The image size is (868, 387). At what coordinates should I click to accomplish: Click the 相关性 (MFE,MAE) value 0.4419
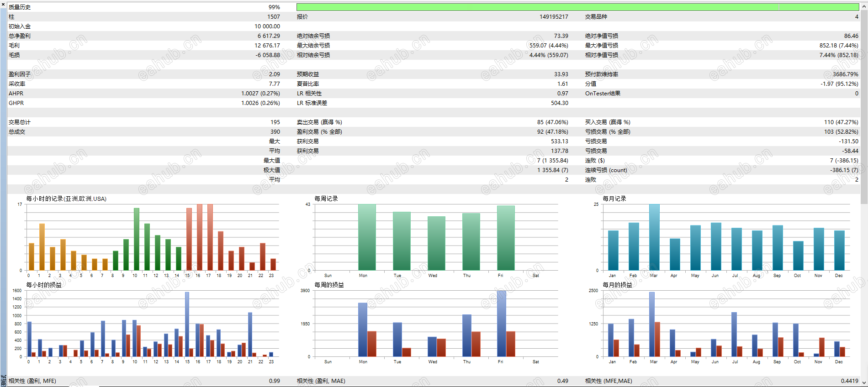coord(850,381)
